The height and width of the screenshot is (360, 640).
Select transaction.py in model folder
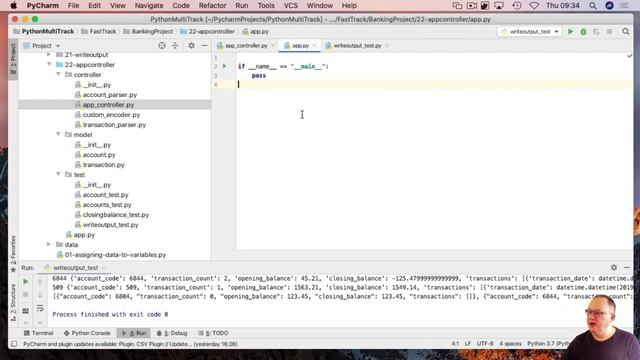pyautogui.click(x=103, y=165)
